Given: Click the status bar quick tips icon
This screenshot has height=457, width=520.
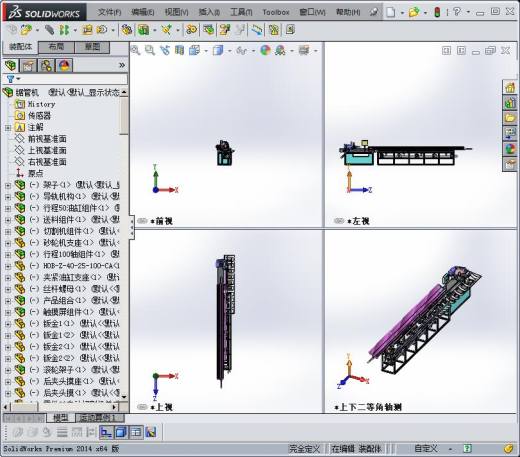Looking at the screenshot, I should click(467, 449).
